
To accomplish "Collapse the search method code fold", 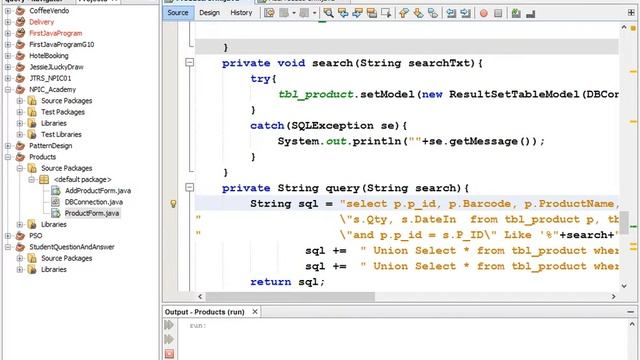I will (189, 62).
